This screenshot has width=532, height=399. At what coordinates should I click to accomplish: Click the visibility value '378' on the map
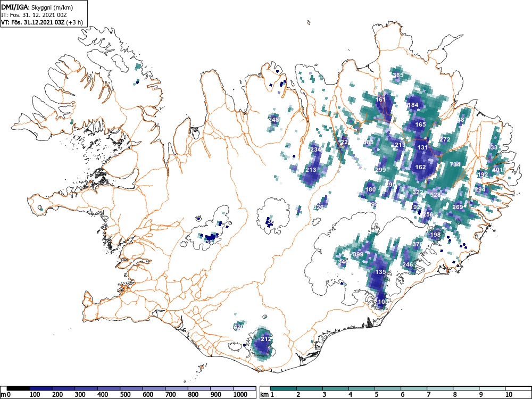(418, 244)
